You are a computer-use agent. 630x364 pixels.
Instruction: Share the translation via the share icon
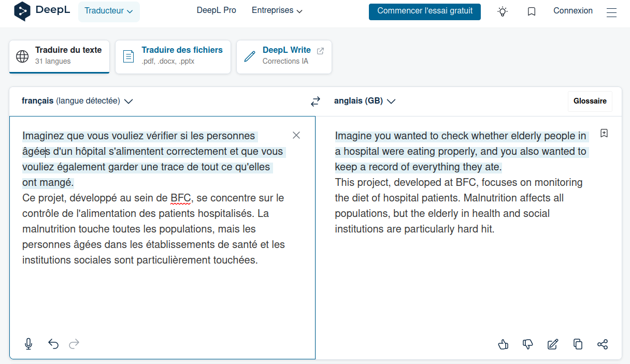[x=603, y=344]
